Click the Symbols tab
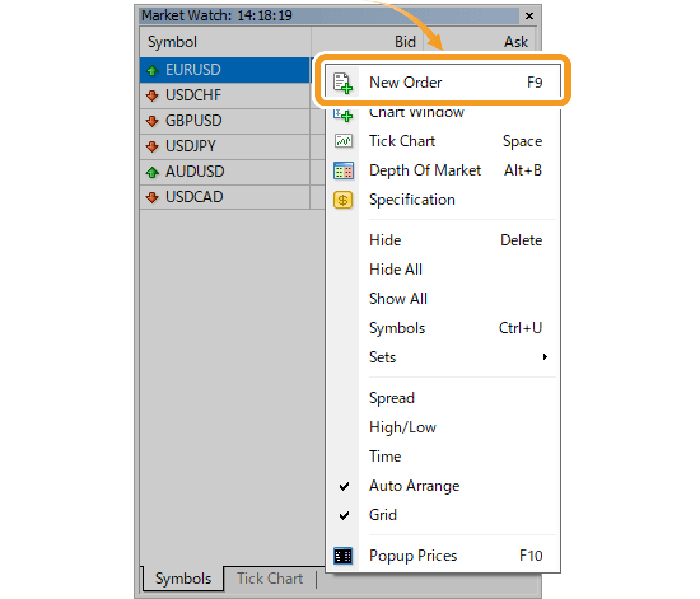 183,579
